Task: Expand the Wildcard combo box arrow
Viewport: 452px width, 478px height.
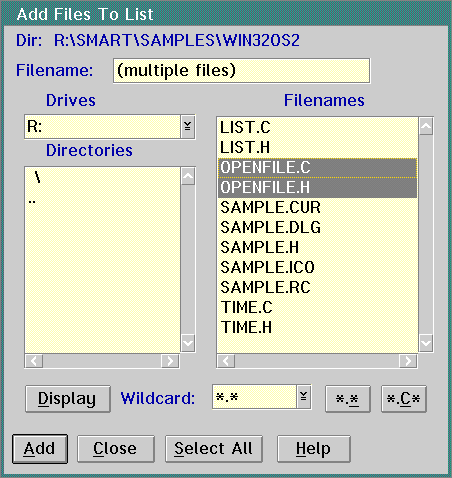Action: 304,397
